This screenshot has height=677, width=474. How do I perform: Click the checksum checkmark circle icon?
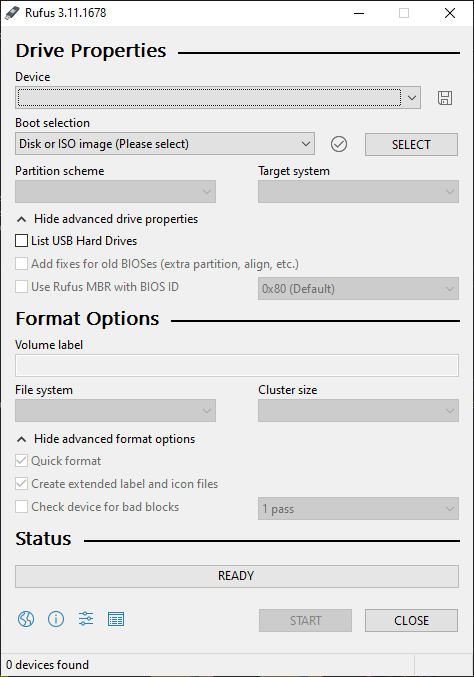pyautogui.click(x=339, y=144)
